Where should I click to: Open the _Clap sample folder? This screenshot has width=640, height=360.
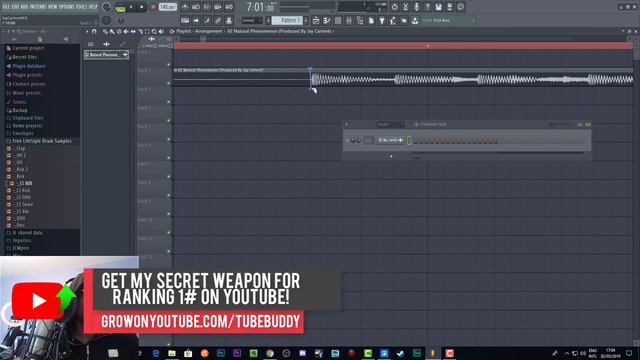(x=16, y=149)
